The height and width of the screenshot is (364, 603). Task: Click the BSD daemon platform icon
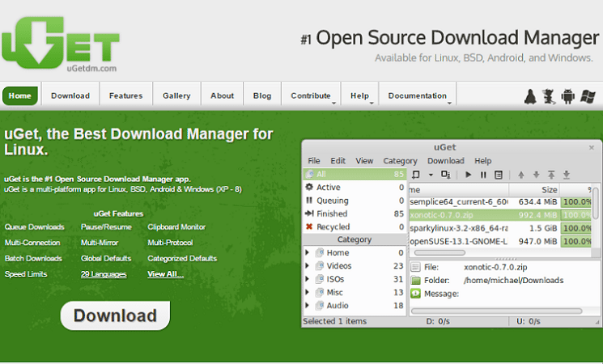pos(549,96)
